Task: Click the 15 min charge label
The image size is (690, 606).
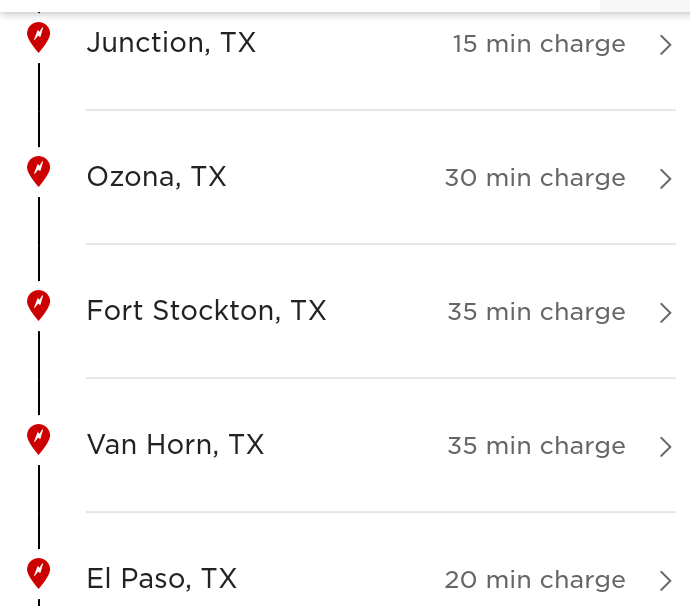Action: click(x=539, y=44)
